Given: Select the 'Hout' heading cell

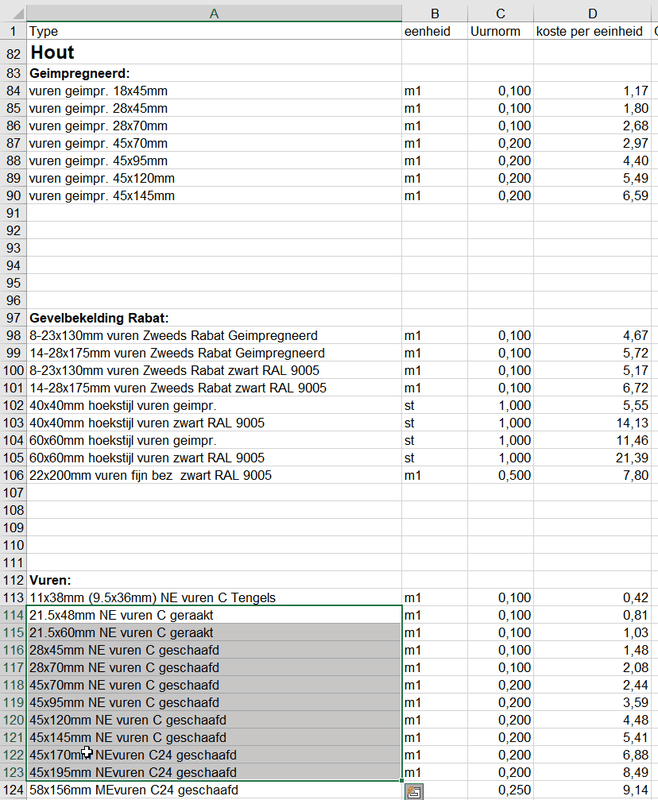Looking at the screenshot, I should (x=214, y=53).
